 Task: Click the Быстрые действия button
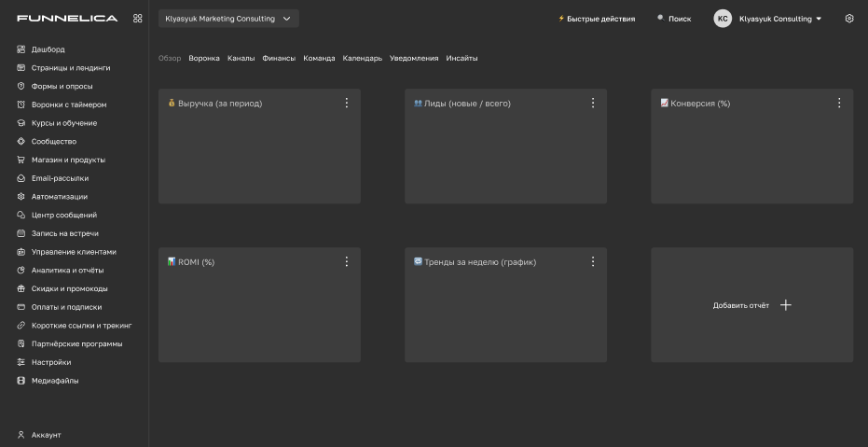click(x=597, y=19)
